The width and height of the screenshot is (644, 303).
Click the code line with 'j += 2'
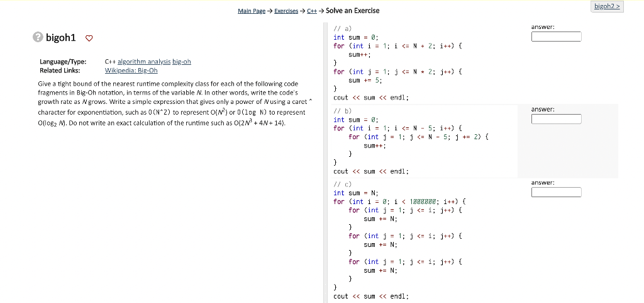coord(419,137)
